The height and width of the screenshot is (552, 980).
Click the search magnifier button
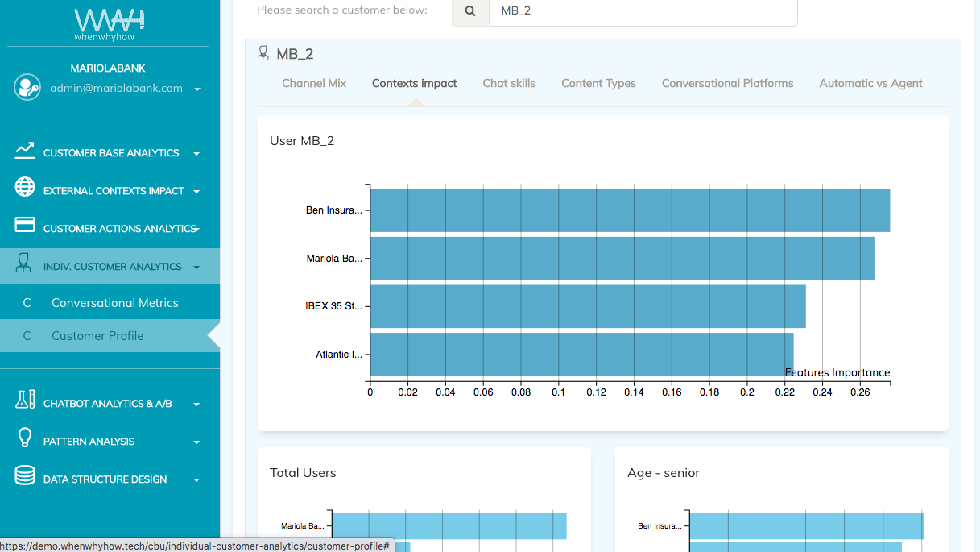click(x=470, y=11)
